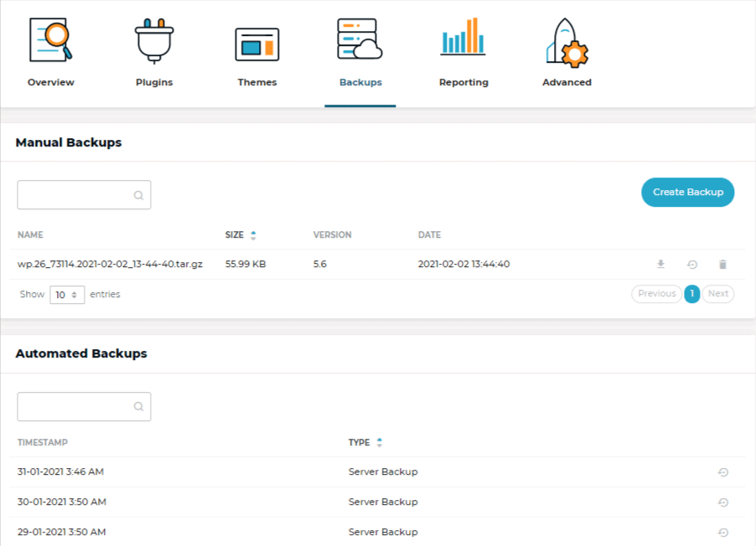This screenshot has height=546, width=756.
Task: Select the 30-01-2021 3:50 AM timestamp
Action: pyautogui.click(x=62, y=502)
